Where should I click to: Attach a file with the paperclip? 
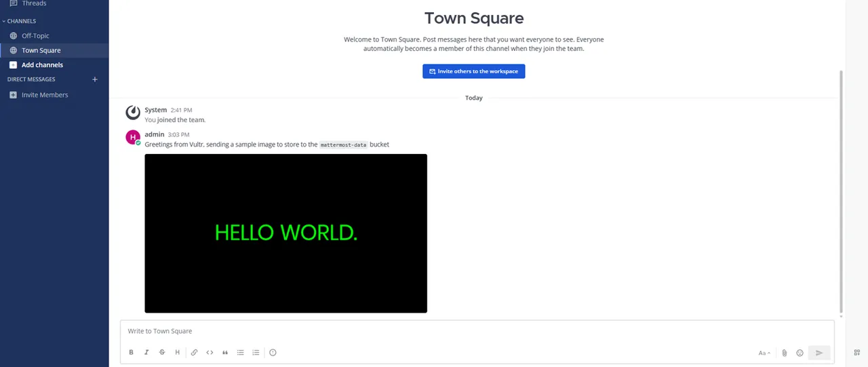tap(785, 353)
